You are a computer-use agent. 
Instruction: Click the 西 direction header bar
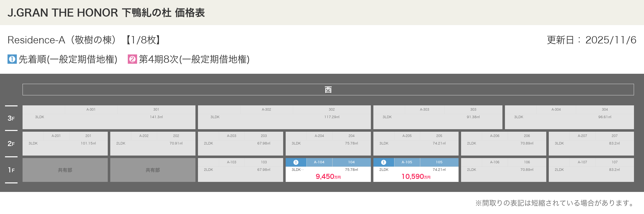tap(328, 90)
